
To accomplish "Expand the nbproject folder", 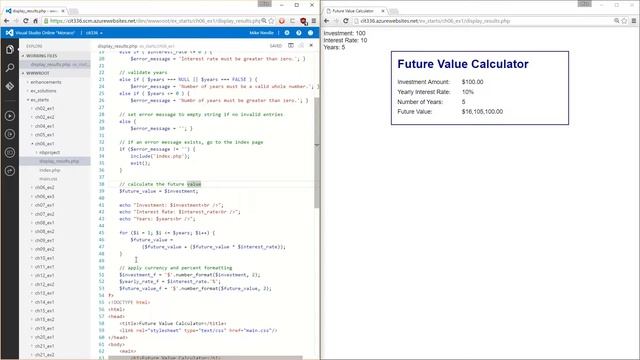I will pyautogui.click(x=48, y=152).
